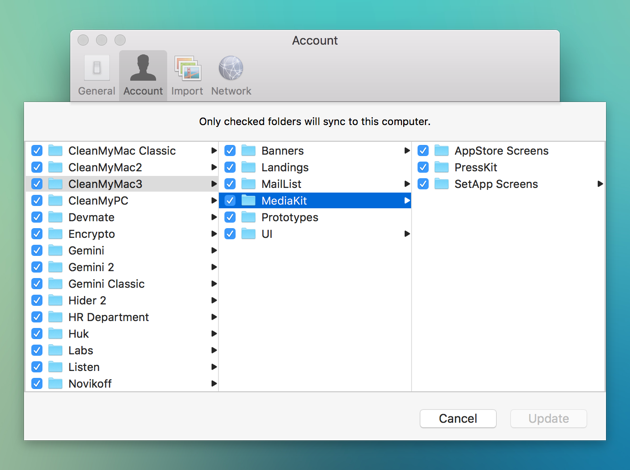The height and width of the screenshot is (470, 630).
Task: Toggle the Gemini folder checkbox
Action: coord(37,251)
